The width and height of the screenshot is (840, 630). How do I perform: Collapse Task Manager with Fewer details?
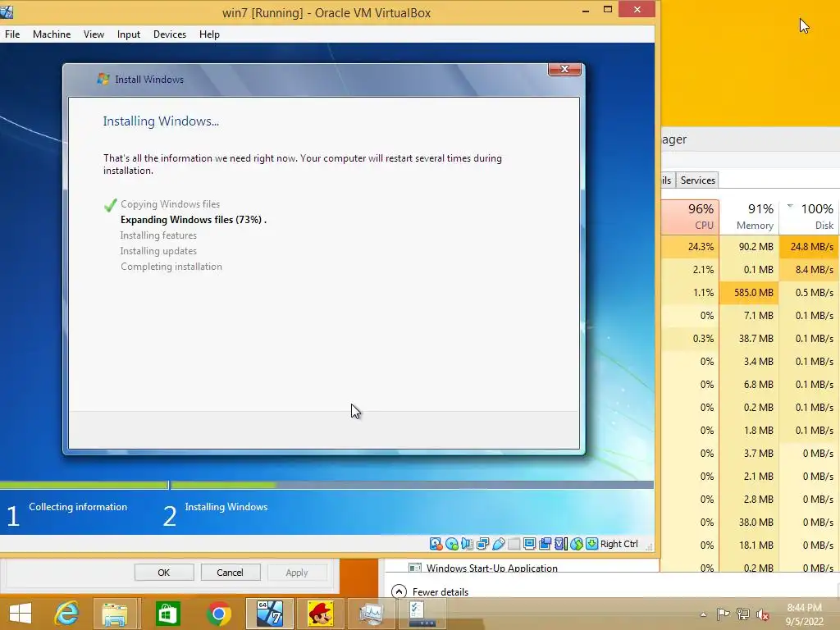pos(430,592)
